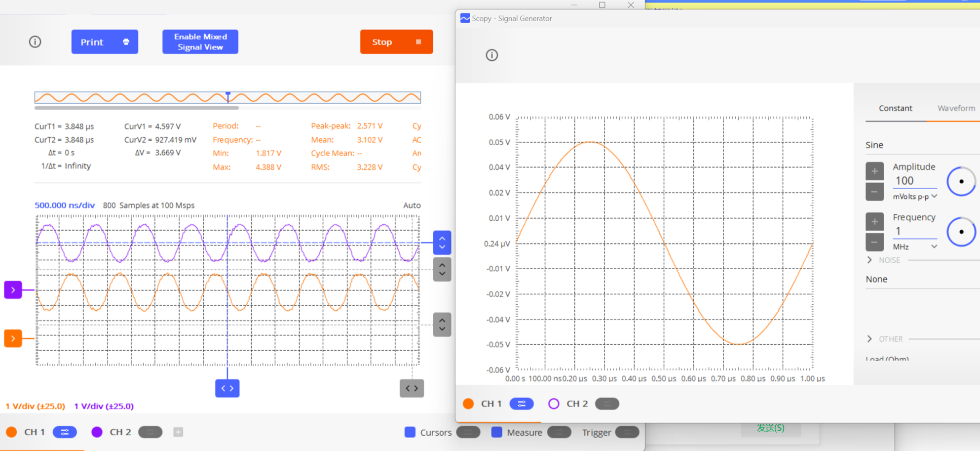980x451 pixels.
Task: Toggle the Measure checkbox
Action: coord(497,432)
